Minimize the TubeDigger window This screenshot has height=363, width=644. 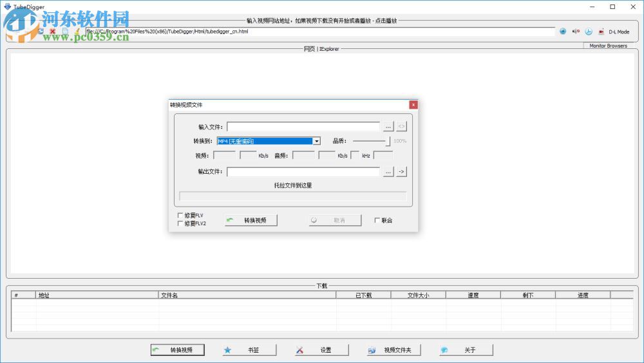pos(592,6)
